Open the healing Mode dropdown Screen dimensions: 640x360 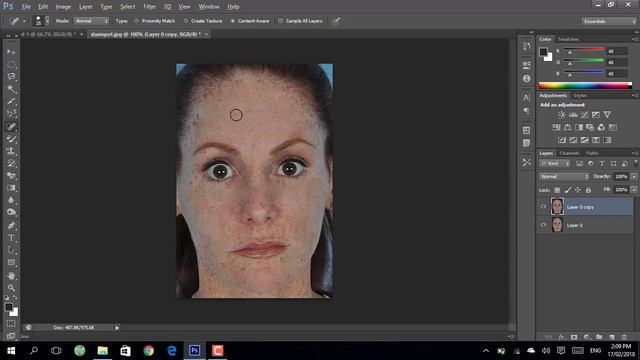tap(91, 21)
